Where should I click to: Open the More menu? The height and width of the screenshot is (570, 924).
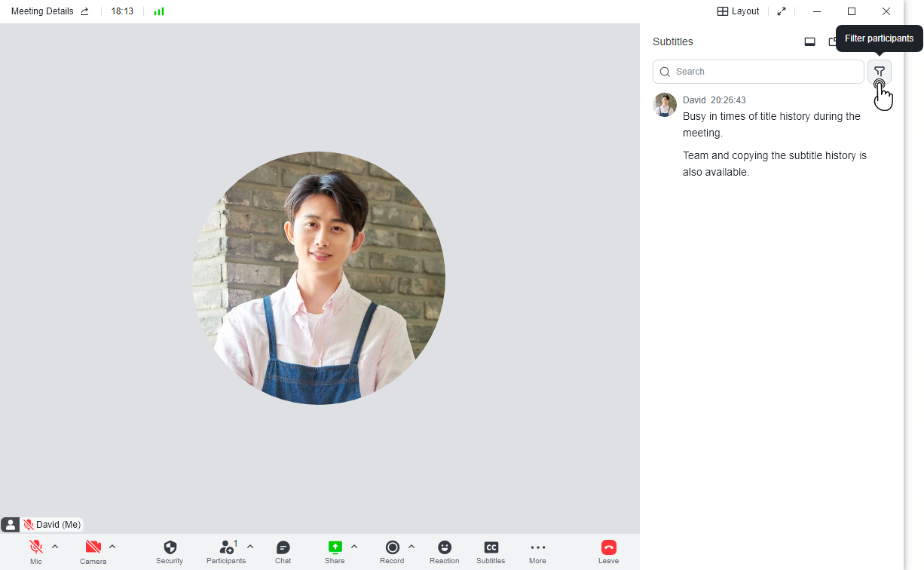[537, 548]
